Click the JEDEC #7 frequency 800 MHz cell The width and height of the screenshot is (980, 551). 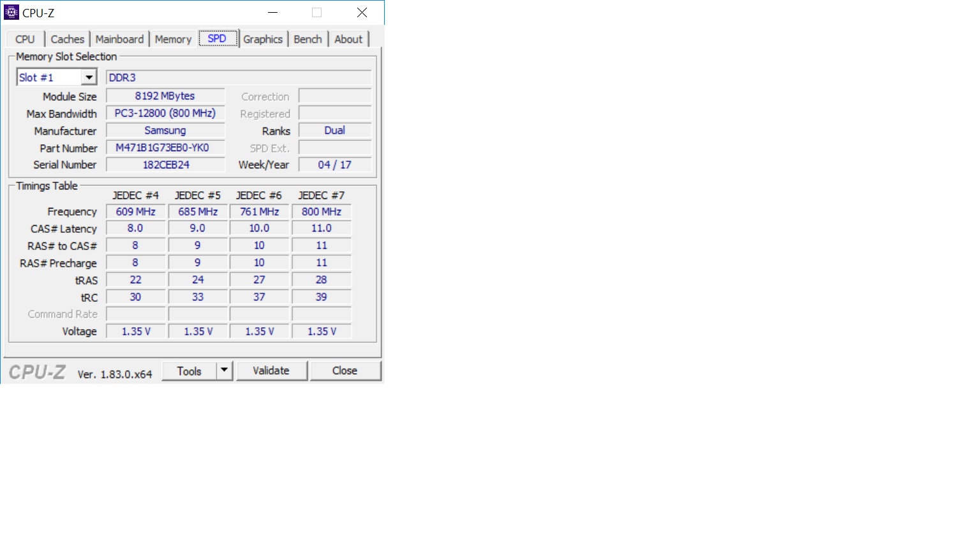click(322, 212)
